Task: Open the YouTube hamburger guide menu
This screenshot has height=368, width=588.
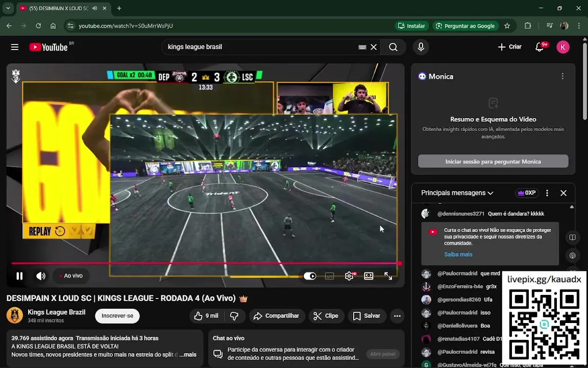Action: pos(15,47)
